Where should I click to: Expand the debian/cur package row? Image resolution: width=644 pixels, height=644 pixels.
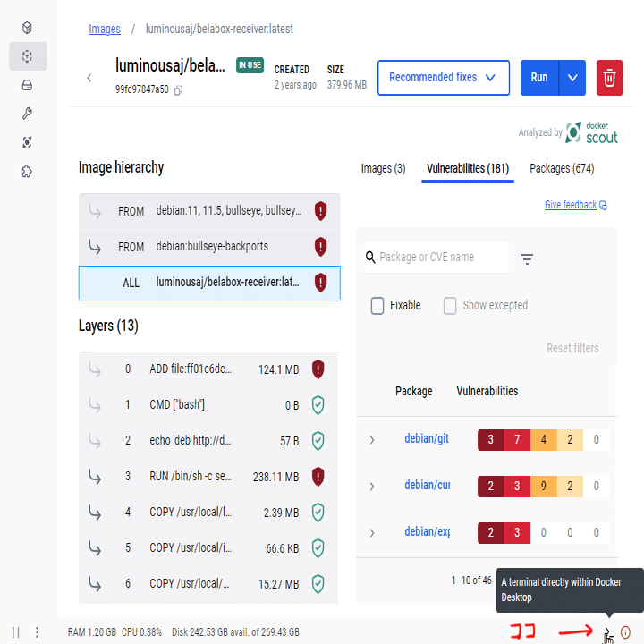tap(372, 487)
